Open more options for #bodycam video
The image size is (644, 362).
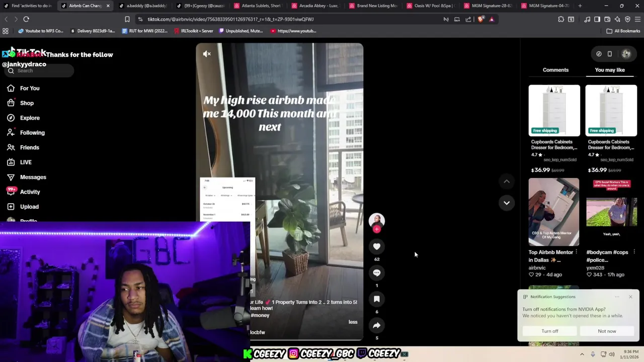pyautogui.click(x=634, y=252)
